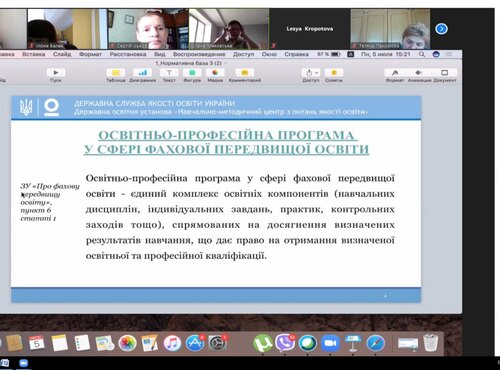Click Zoom icon in bottom taskbar
This screenshot has width=500, height=370.
coord(23,363)
